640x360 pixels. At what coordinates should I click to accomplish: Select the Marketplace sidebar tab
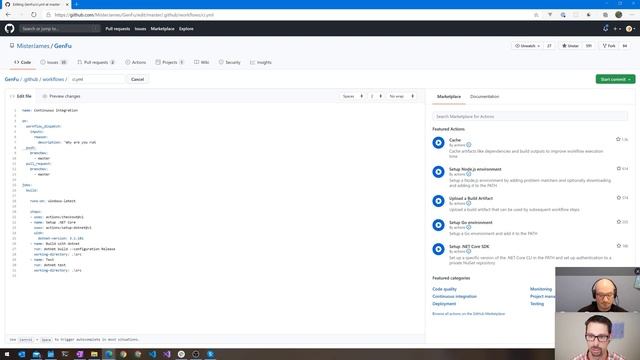click(449, 97)
